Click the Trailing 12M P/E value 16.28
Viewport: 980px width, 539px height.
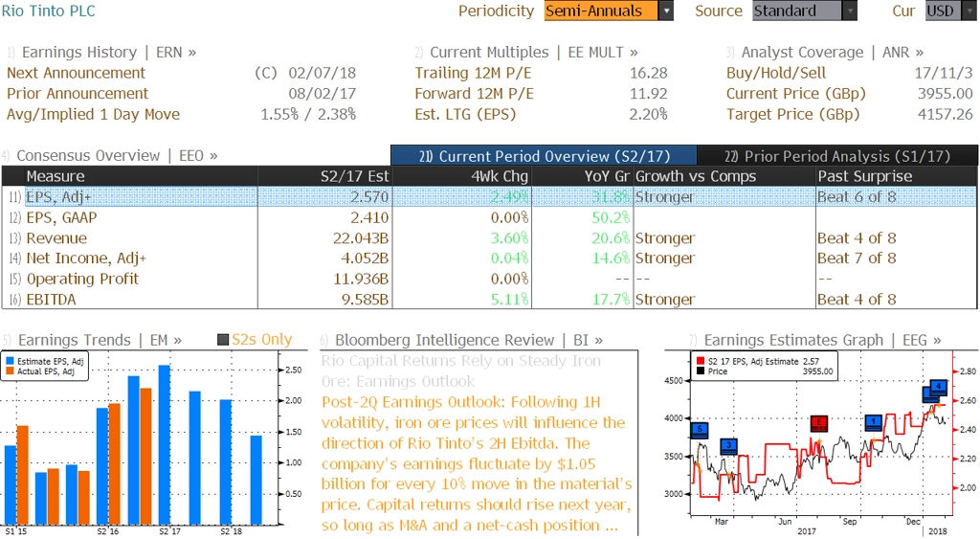coord(649,73)
